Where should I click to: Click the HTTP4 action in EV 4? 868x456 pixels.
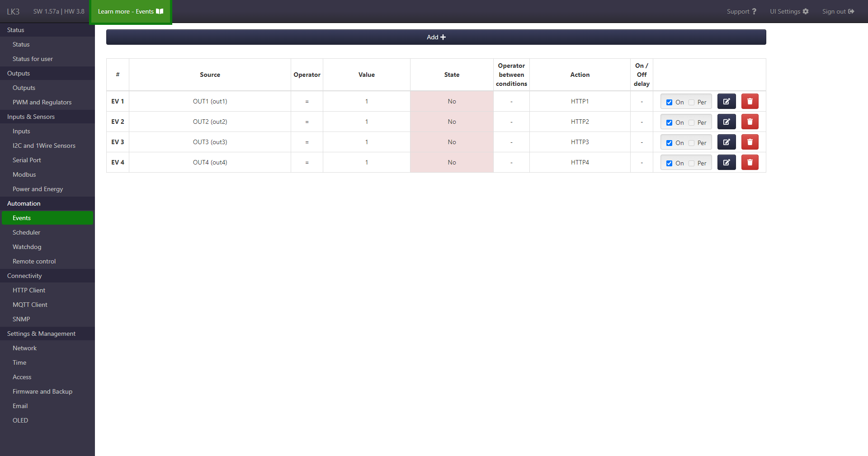[x=580, y=162]
